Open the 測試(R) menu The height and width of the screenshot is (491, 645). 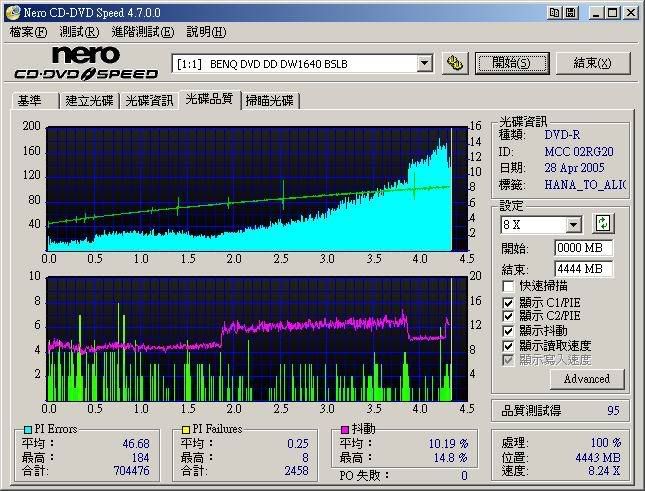79,32
